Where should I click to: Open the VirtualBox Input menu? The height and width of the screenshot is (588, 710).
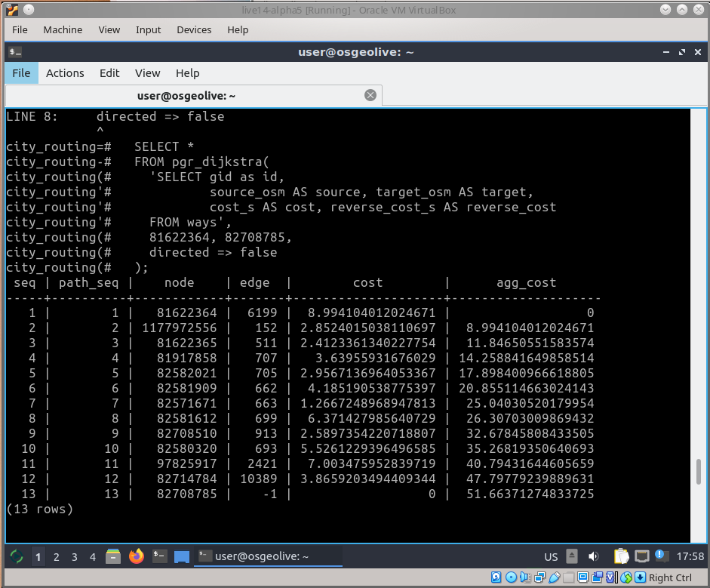click(148, 30)
